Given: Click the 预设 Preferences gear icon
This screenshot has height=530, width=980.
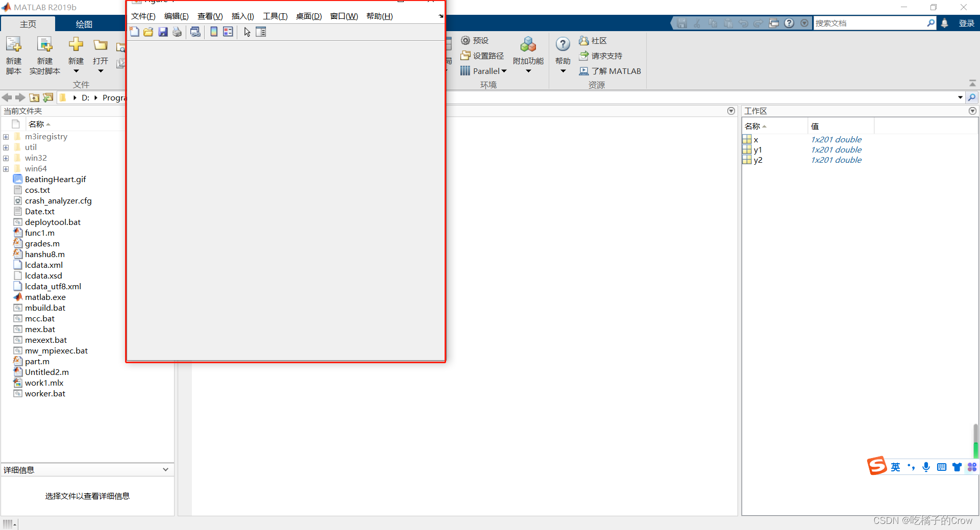Looking at the screenshot, I should pyautogui.click(x=465, y=40).
